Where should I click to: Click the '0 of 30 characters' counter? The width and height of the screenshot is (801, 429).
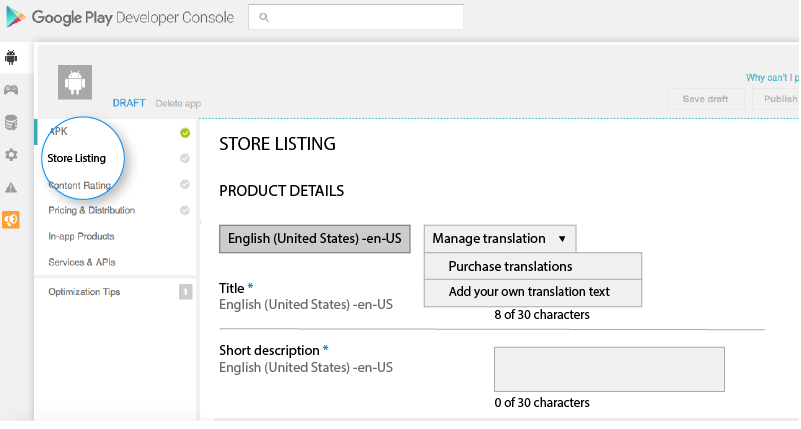click(541, 402)
